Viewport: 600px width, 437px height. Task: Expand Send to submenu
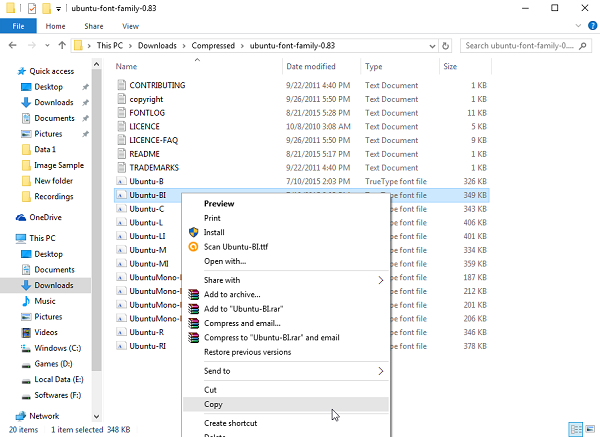coord(381,371)
